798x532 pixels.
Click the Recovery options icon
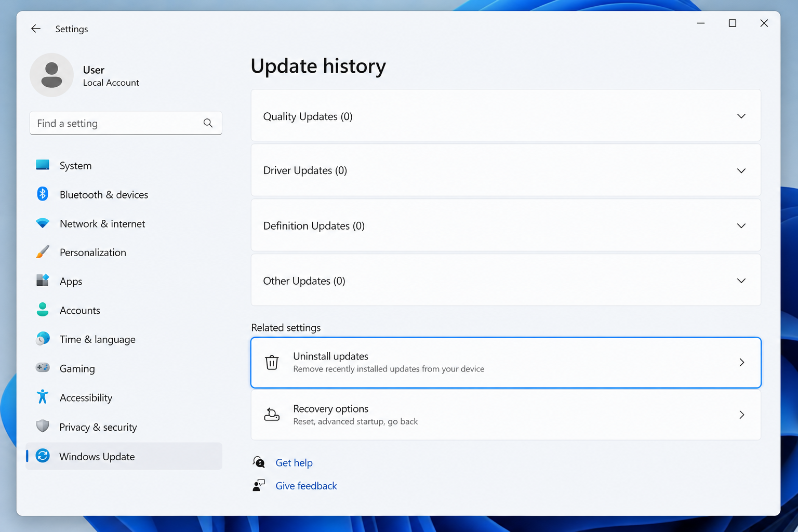click(272, 415)
